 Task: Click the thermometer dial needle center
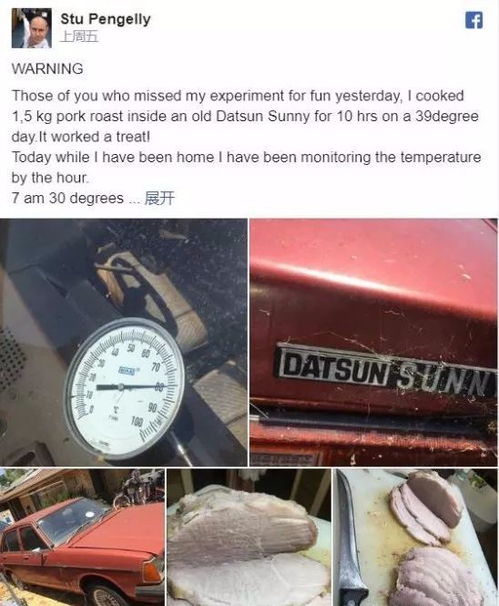pos(121,386)
